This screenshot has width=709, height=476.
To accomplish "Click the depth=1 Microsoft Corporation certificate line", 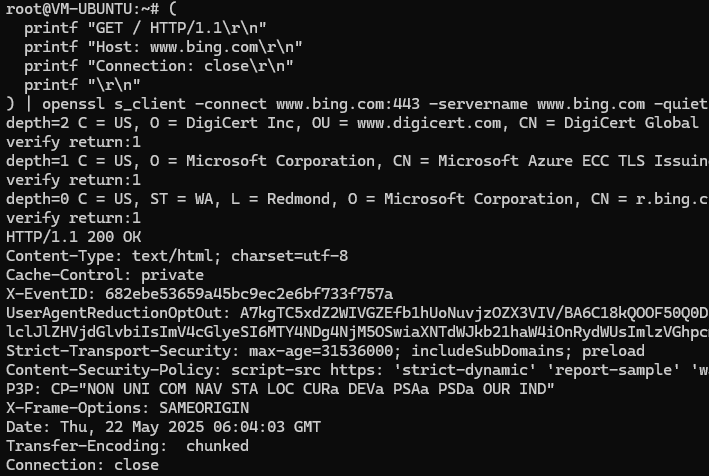I will [x=350, y=161].
